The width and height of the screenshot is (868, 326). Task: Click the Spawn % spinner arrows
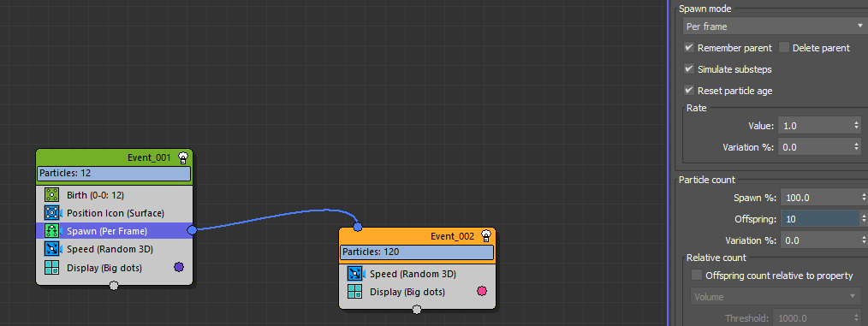[864, 197]
